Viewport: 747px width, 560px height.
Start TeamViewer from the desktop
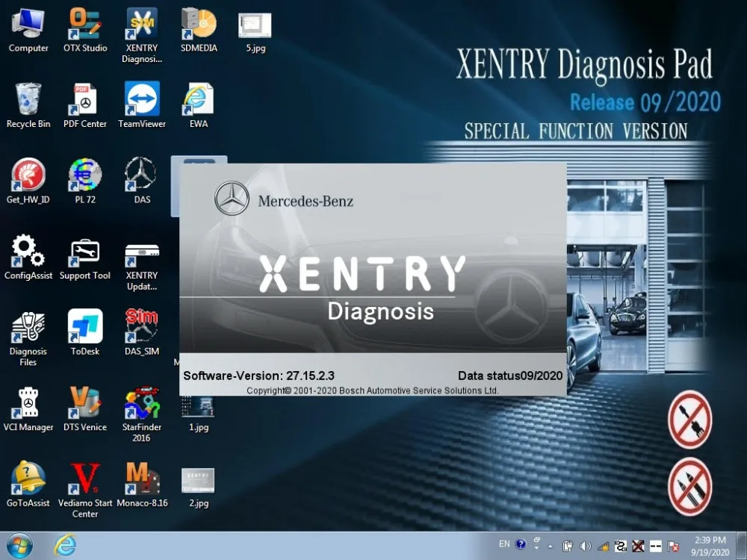142,106
